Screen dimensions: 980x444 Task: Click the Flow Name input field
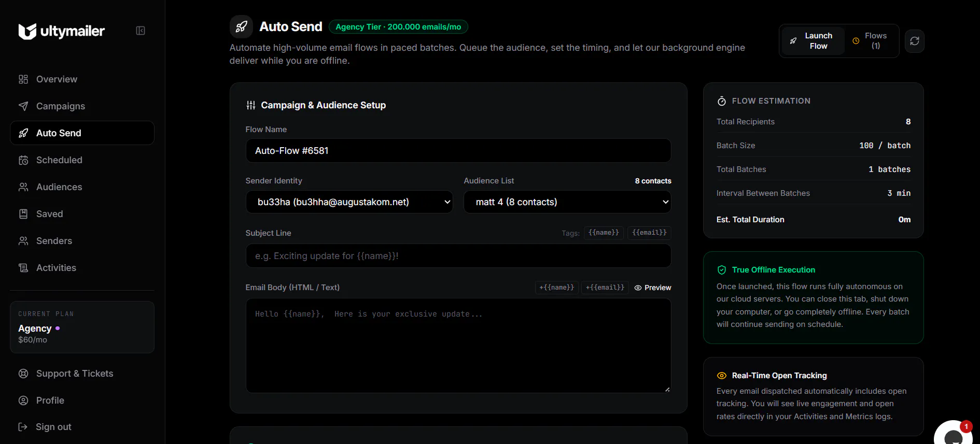[458, 151]
